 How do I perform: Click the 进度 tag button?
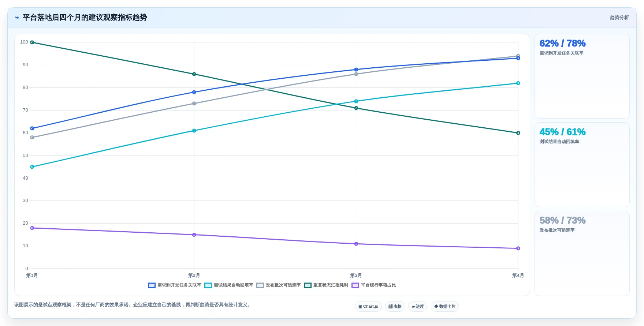coord(418,307)
